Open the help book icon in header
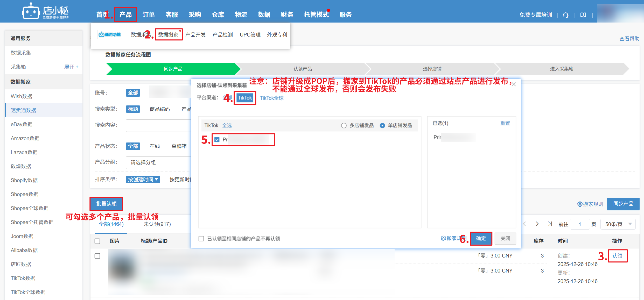This screenshot has width=644, height=300. point(583,15)
